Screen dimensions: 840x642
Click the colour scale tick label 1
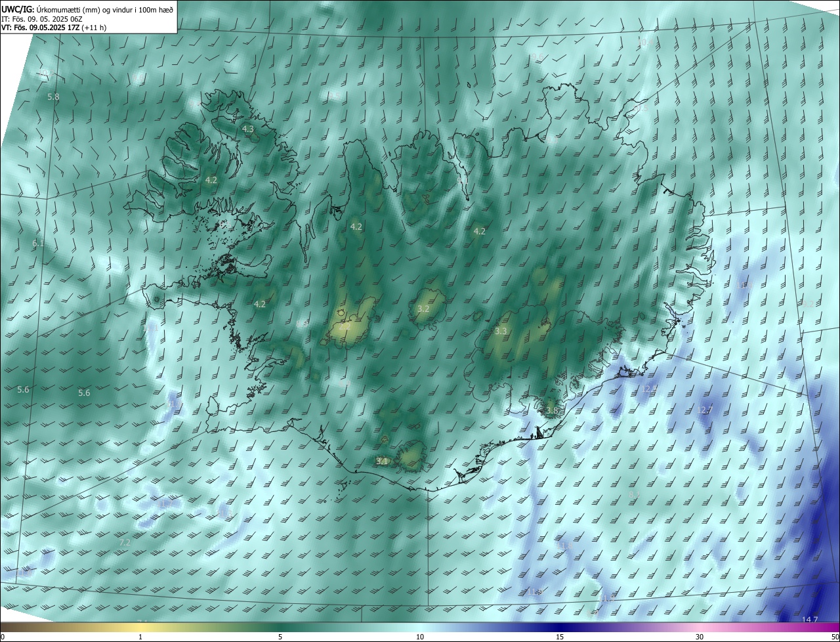[140, 637]
